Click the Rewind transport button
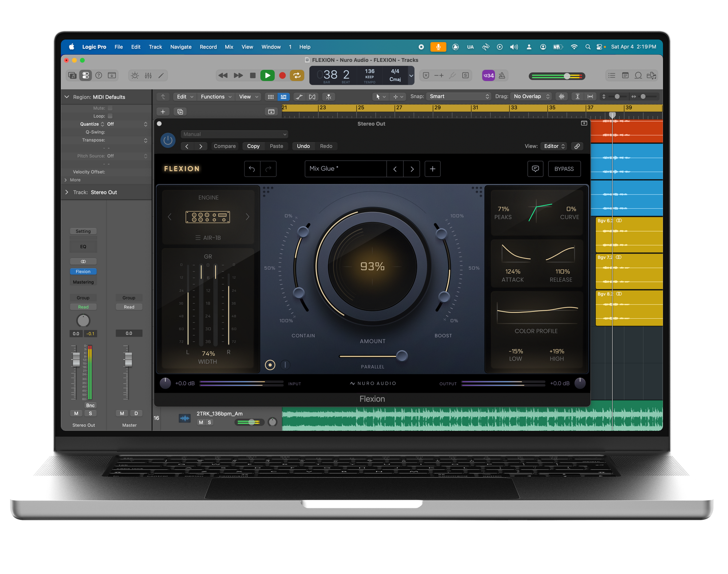728x574 pixels. coord(223,75)
